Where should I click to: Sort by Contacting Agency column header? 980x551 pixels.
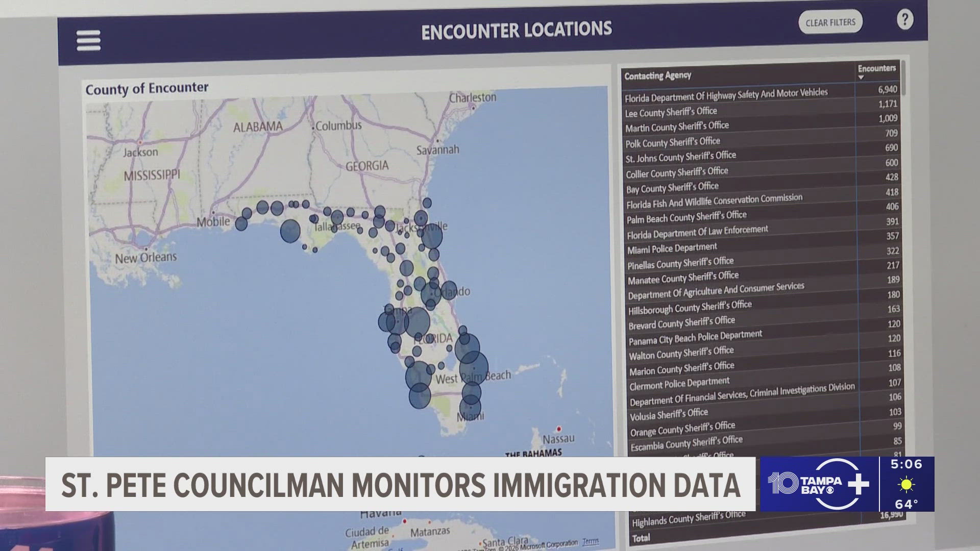(x=657, y=76)
